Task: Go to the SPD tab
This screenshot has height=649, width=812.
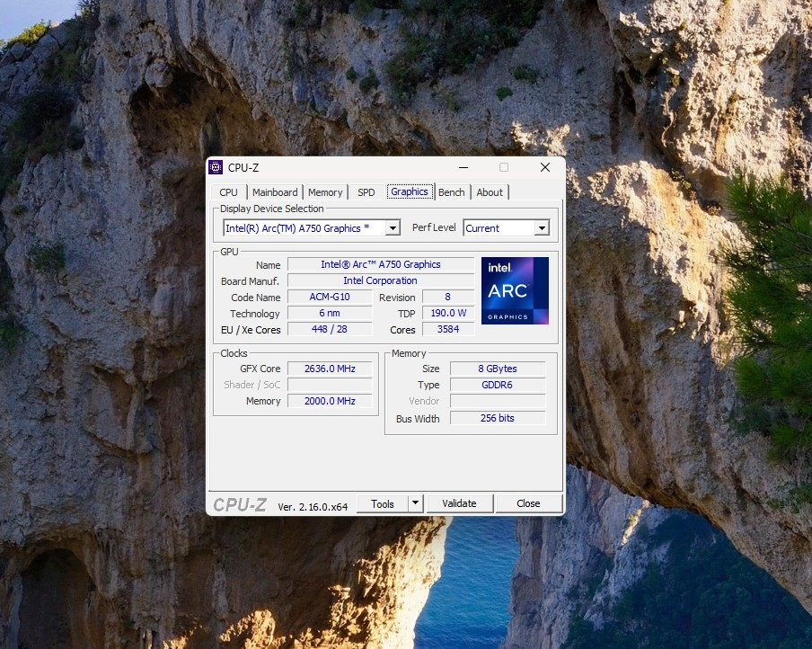Action: [366, 192]
